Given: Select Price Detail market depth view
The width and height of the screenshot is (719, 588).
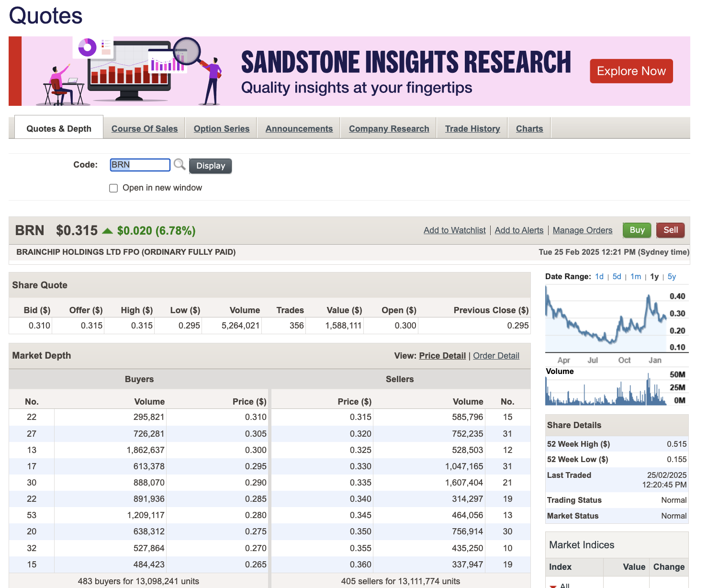Looking at the screenshot, I should [442, 356].
